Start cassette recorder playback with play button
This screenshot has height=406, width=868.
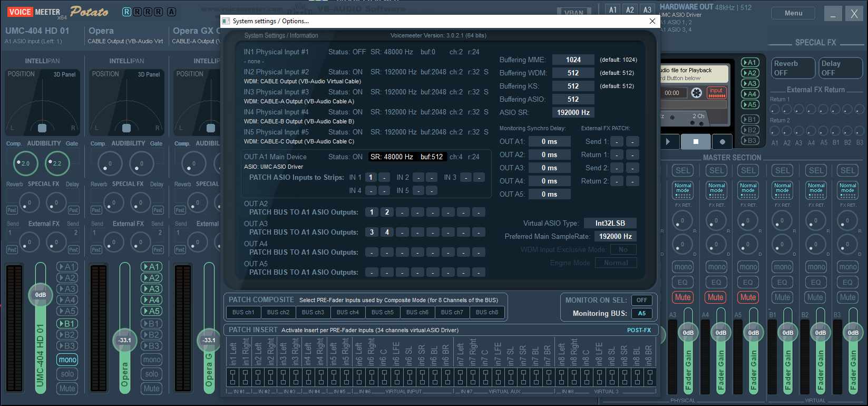click(x=668, y=141)
